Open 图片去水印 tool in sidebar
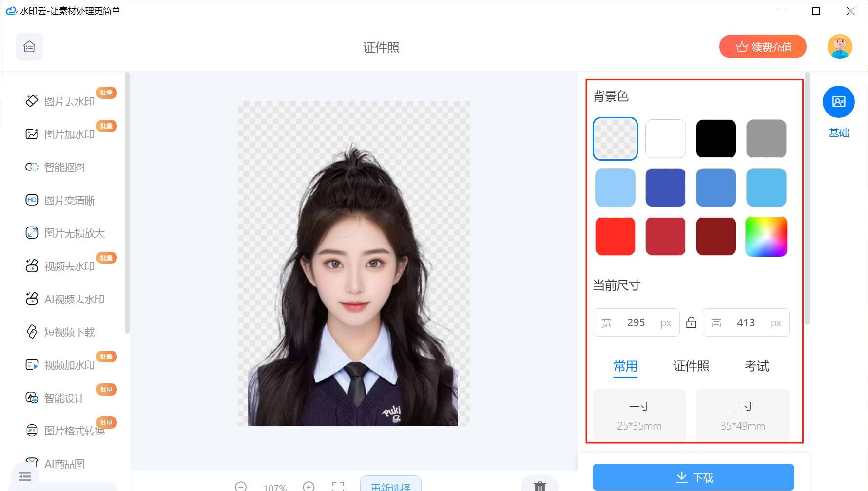The width and height of the screenshot is (868, 491). pyautogui.click(x=60, y=101)
